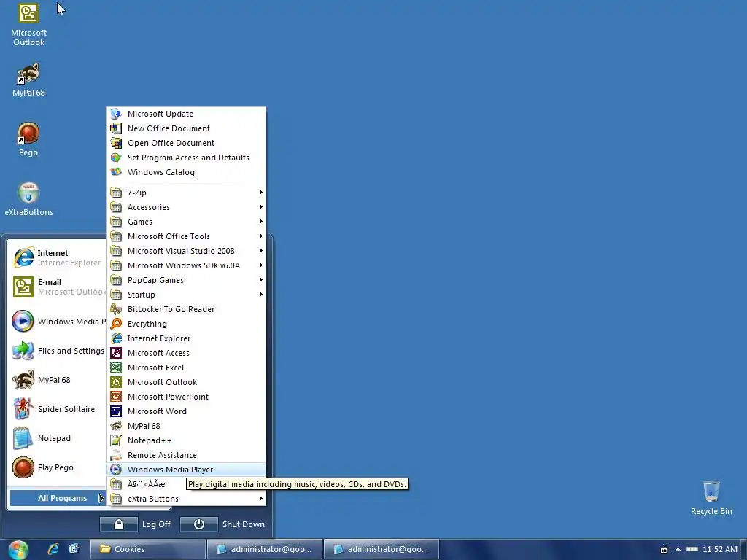Image resolution: width=747 pixels, height=560 pixels.
Task: Switch to Cookies taskbar window
Action: coord(147,549)
